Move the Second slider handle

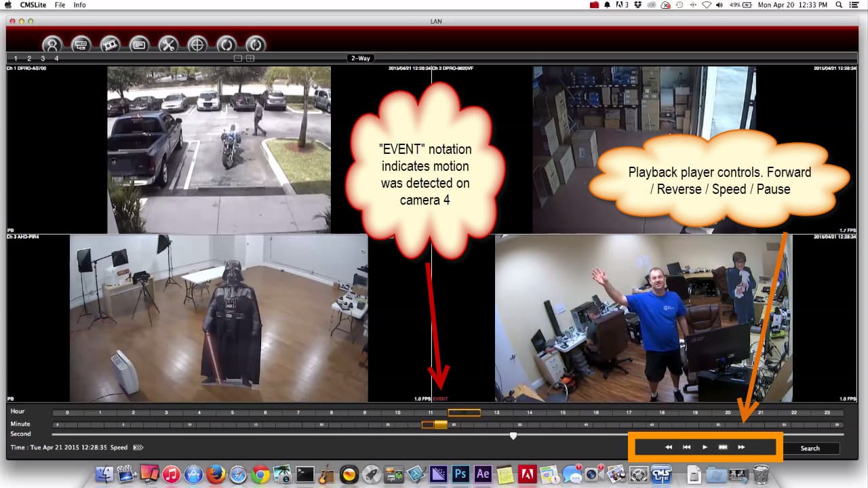tap(513, 436)
